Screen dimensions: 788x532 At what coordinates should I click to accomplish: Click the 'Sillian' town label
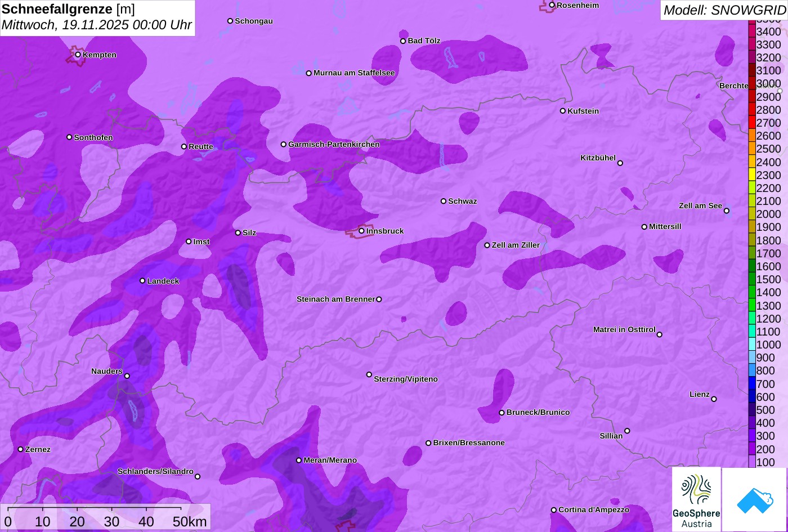(611, 436)
